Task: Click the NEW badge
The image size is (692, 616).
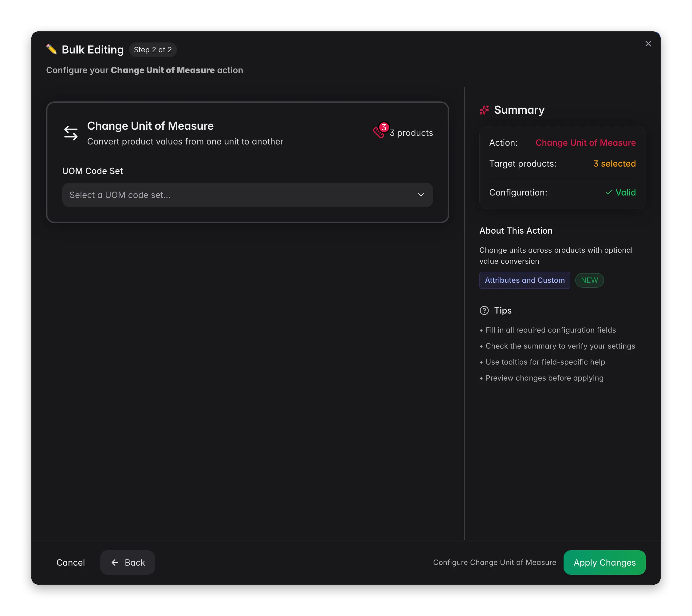Action: 589,280
